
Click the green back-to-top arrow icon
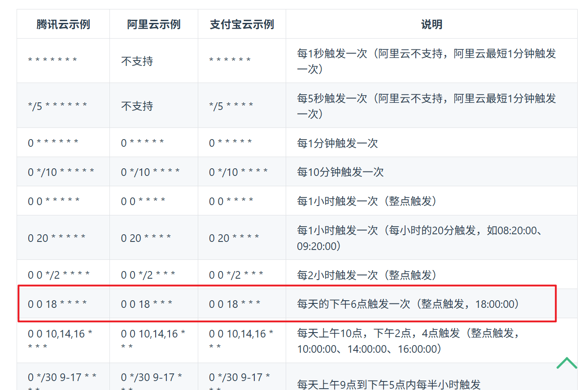click(566, 363)
